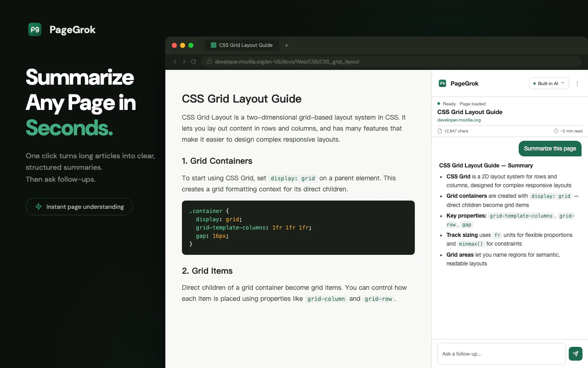Click the 'Track sizing' summary bullet

(x=509, y=239)
